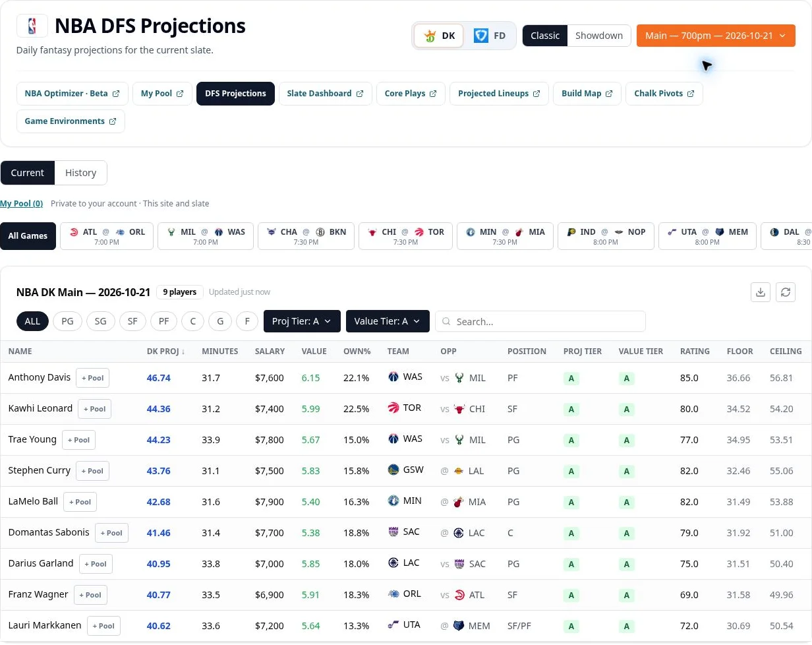The height and width of the screenshot is (645, 812).
Task: Switch to the Current tab
Action: [28, 173]
